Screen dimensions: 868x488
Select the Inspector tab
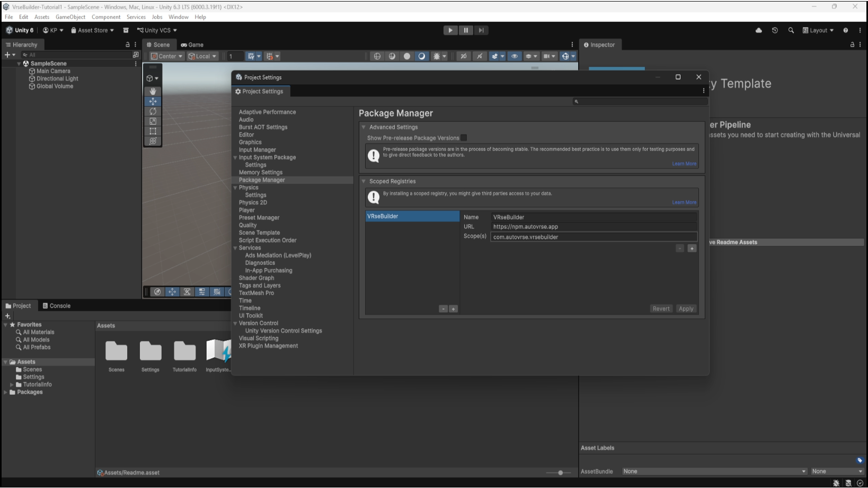point(599,45)
